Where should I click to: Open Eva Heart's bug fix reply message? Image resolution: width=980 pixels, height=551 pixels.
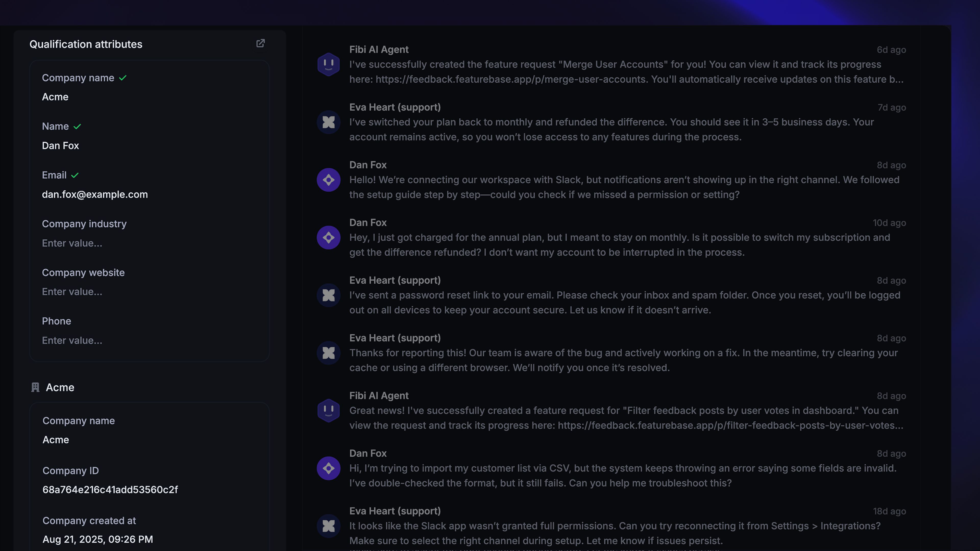623,360
